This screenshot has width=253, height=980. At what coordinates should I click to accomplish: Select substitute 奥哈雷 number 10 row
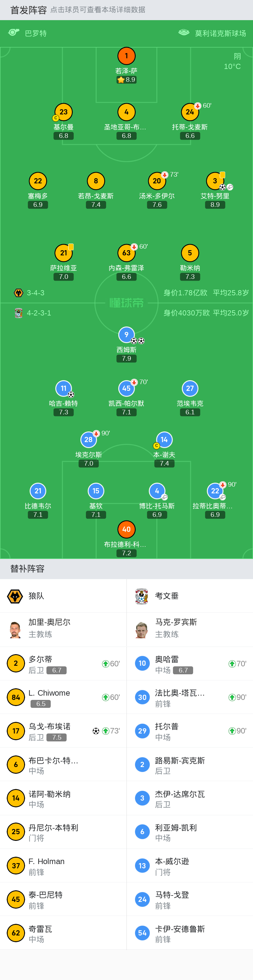(190, 664)
